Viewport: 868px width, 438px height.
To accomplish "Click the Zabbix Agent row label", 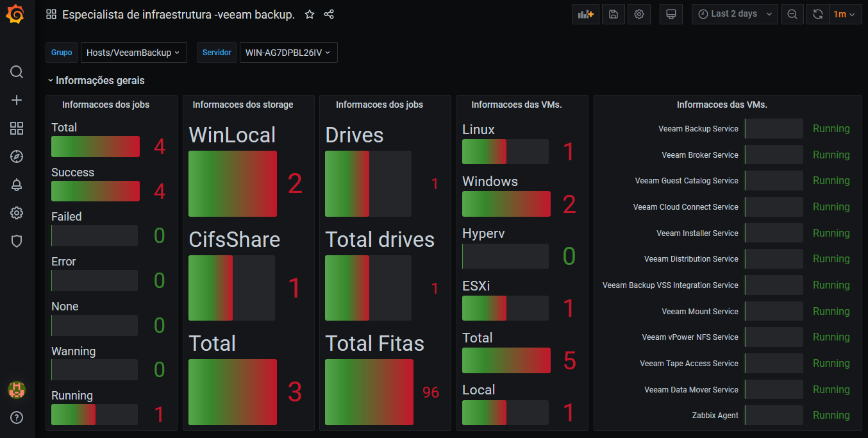I will pos(715,416).
